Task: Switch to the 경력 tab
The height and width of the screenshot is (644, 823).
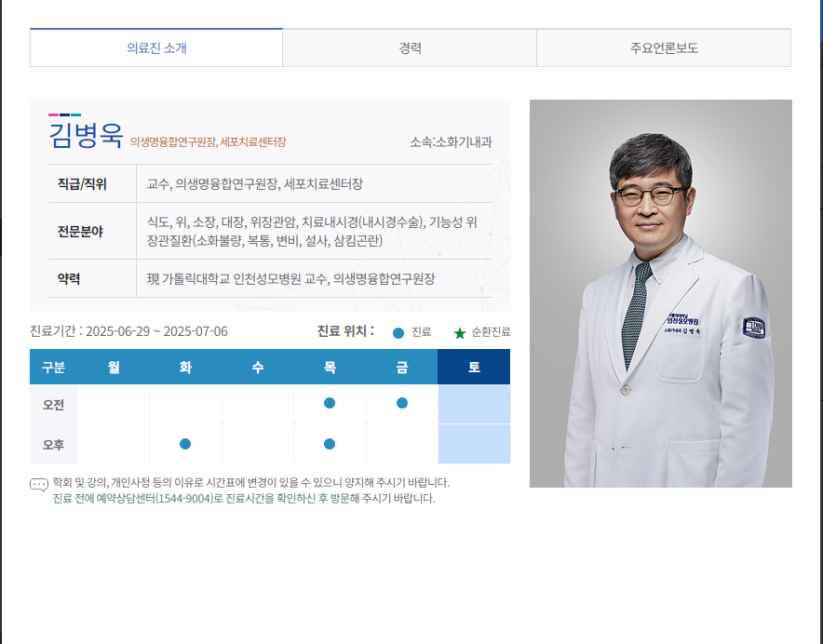Action: click(410, 47)
